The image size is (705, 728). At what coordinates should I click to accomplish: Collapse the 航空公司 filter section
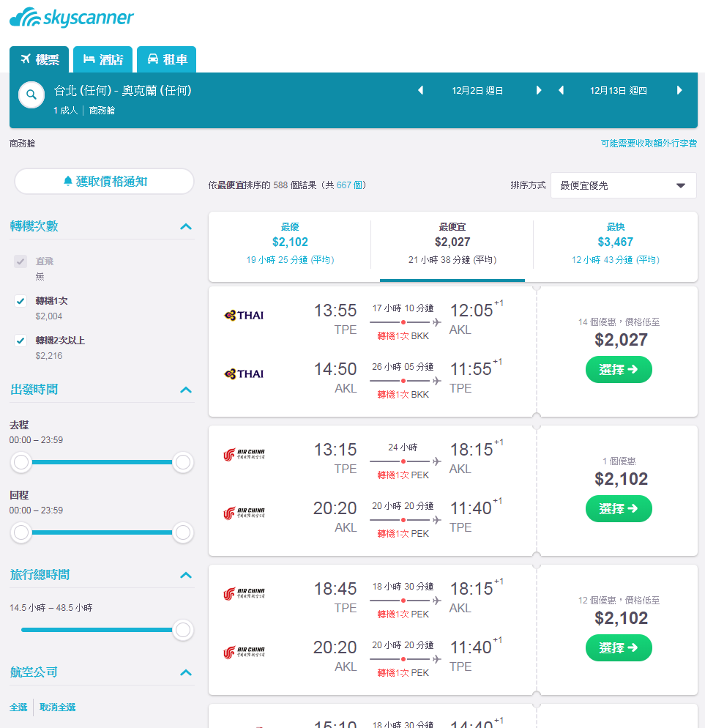pos(186,672)
